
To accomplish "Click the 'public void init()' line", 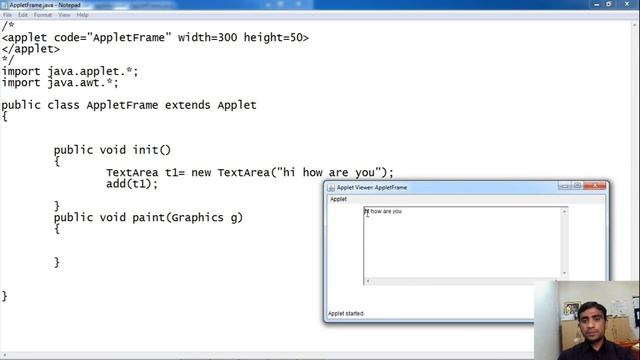I will click(x=112, y=150).
